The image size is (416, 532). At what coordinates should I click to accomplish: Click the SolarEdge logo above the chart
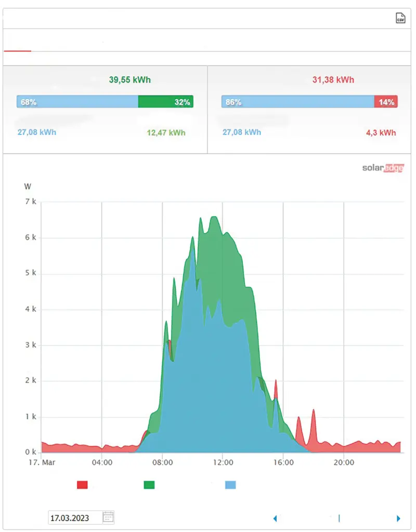point(383,168)
